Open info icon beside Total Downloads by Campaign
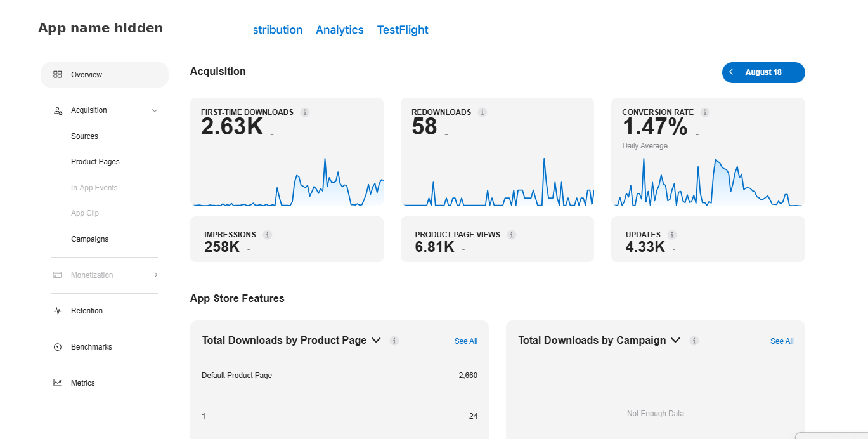 pos(694,341)
